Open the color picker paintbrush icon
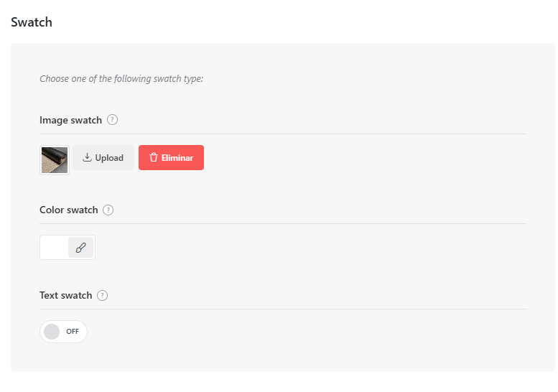The width and height of the screenshot is (558, 392). (x=80, y=247)
